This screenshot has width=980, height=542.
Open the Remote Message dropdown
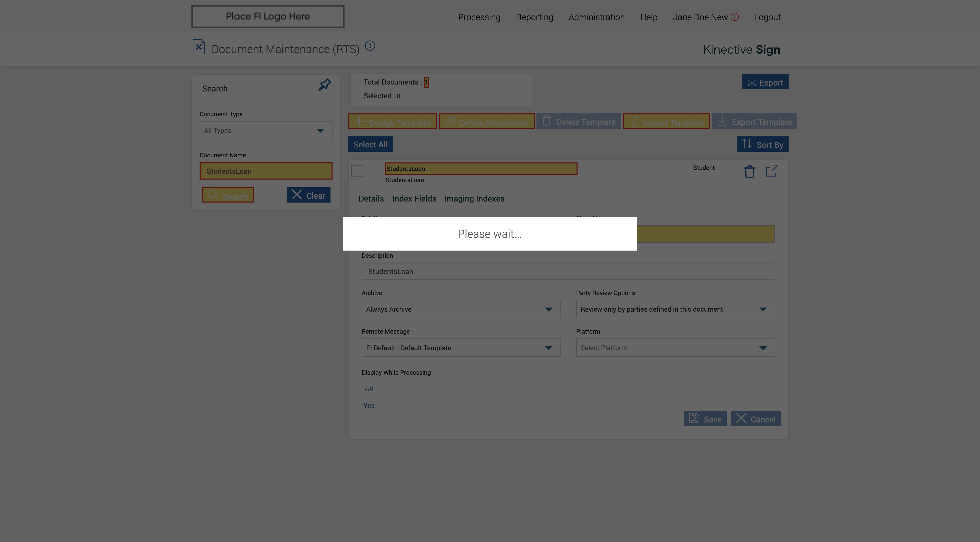point(461,348)
